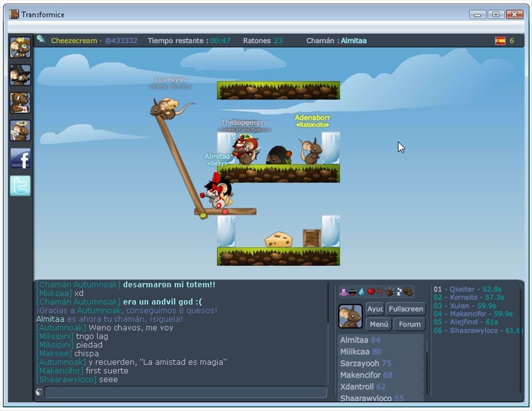Click the crowned mouse avatar in sidebar
Image resolution: width=532 pixels, height=411 pixels.
point(20,48)
